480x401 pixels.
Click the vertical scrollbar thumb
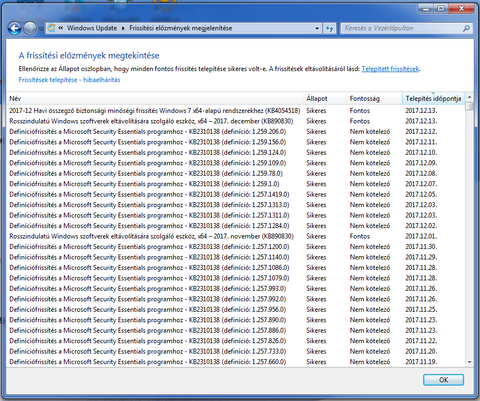point(469,106)
